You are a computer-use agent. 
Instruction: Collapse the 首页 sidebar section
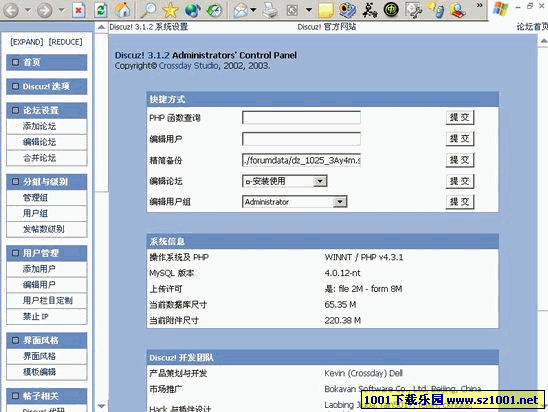[x=15, y=63]
